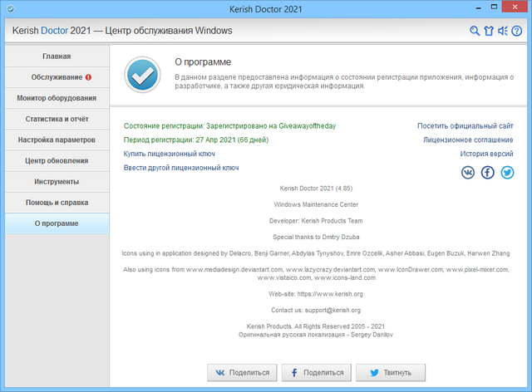The image size is (532, 392).
Task: Select the Инструменты tab
Action: click(x=57, y=182)
